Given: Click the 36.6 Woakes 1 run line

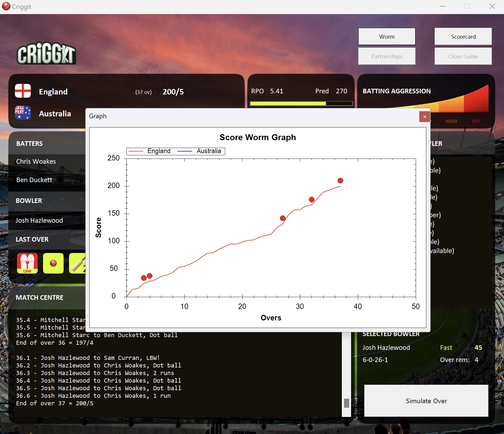Looking at the screenshot, I should tap(93, 396).
